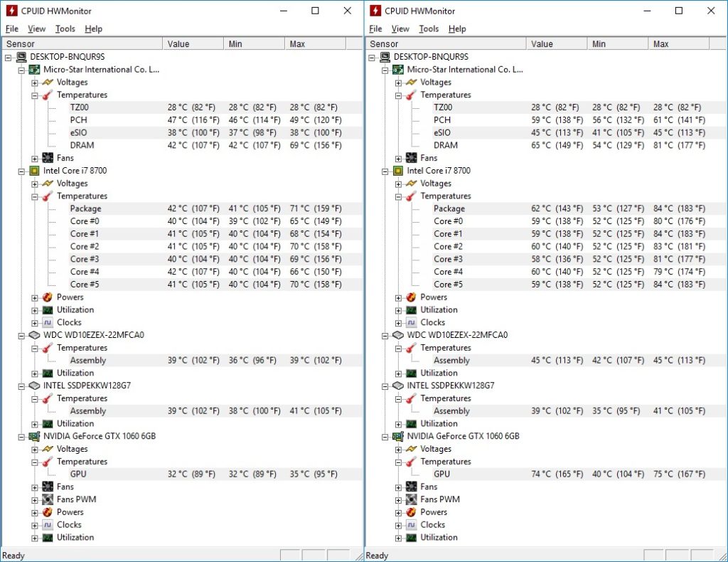Select the Package temperature row in right window

pos(449,209)
